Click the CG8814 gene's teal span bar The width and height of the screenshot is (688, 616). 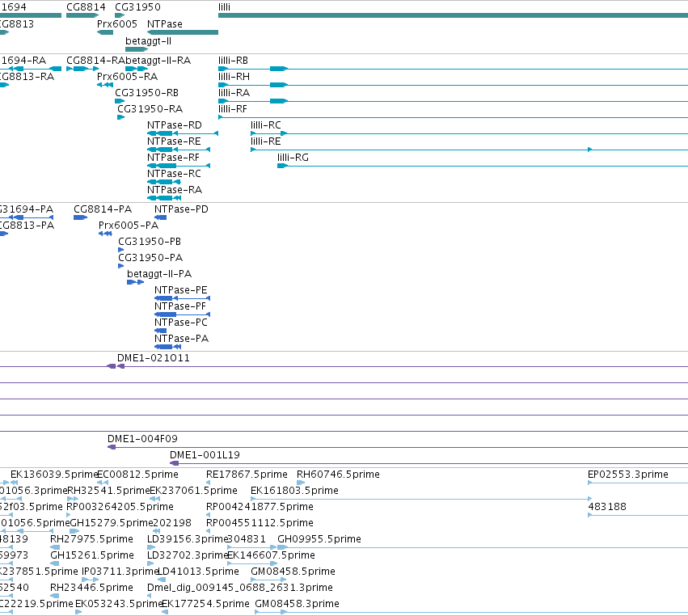click(x=82, y=15)
